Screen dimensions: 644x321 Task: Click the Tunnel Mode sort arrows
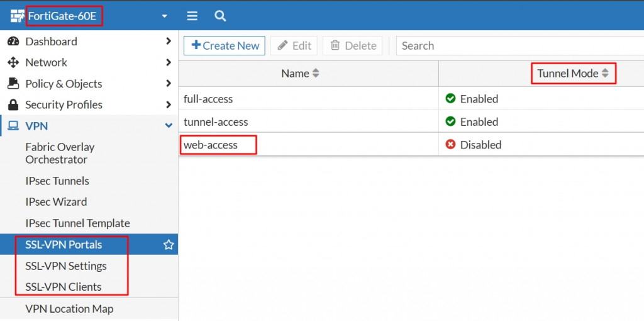click(605, 74)
